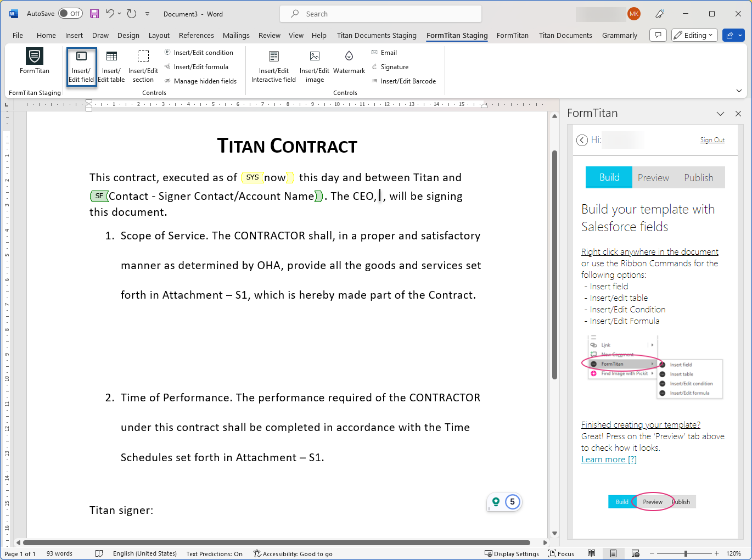
Task: Click 'Right click anywhere in the document' link
Action: tap(650, 252)
